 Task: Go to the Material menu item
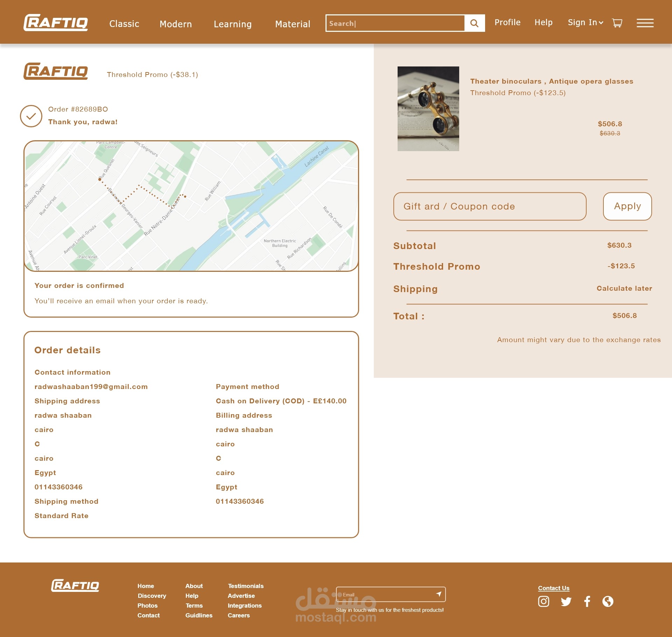point(292,24)
